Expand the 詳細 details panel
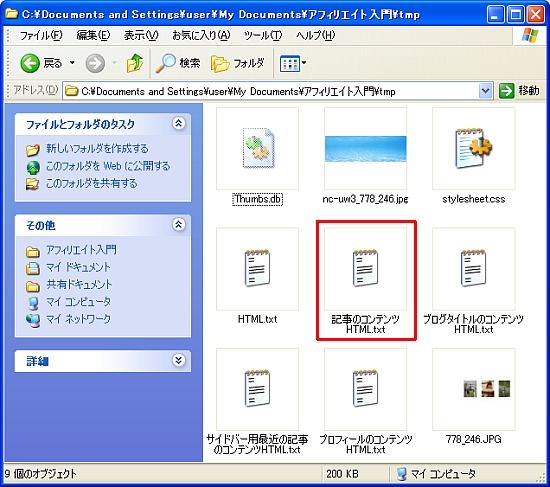Screen dimensions: 550x487 pos(179,360)
